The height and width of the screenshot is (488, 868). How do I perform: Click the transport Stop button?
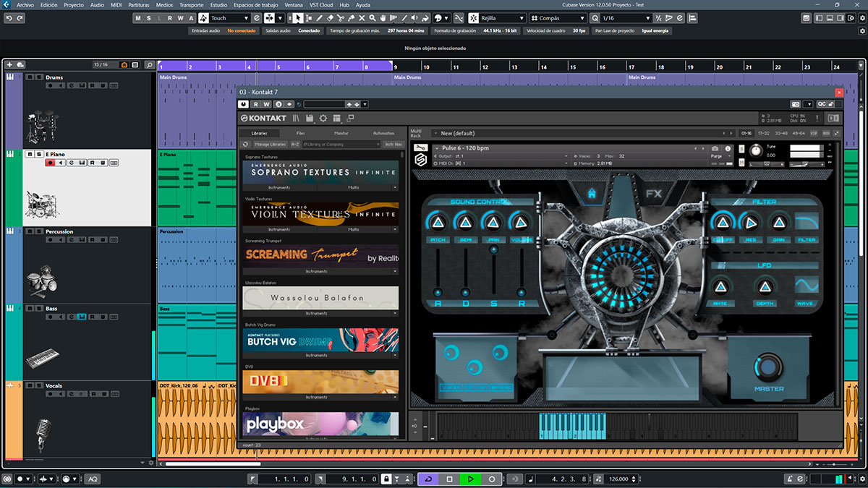coord(449,479)
